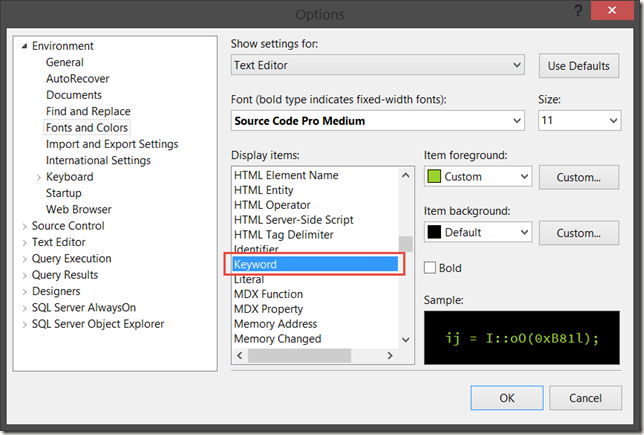Image resolution: width=644 pixels, height=435 pixels.
Task: Select HTML Server-Side Script item
Action: (x=293, y=220)
